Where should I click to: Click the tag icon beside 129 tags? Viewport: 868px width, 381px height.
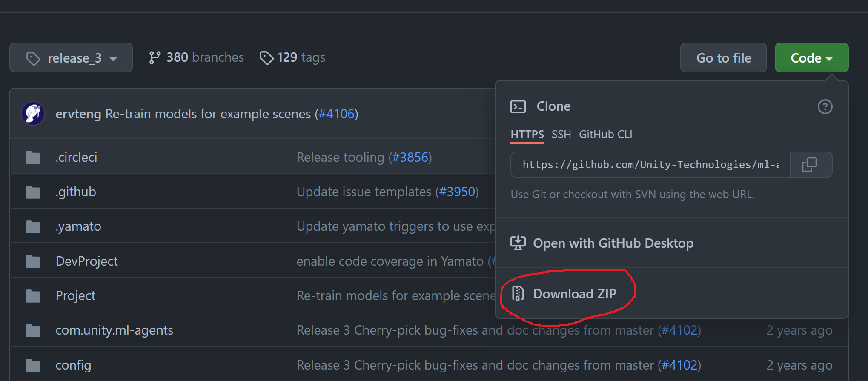click(x=266, y=57)
